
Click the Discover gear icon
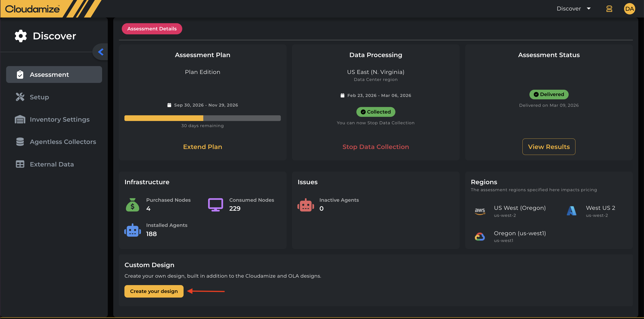pos(21,36)
